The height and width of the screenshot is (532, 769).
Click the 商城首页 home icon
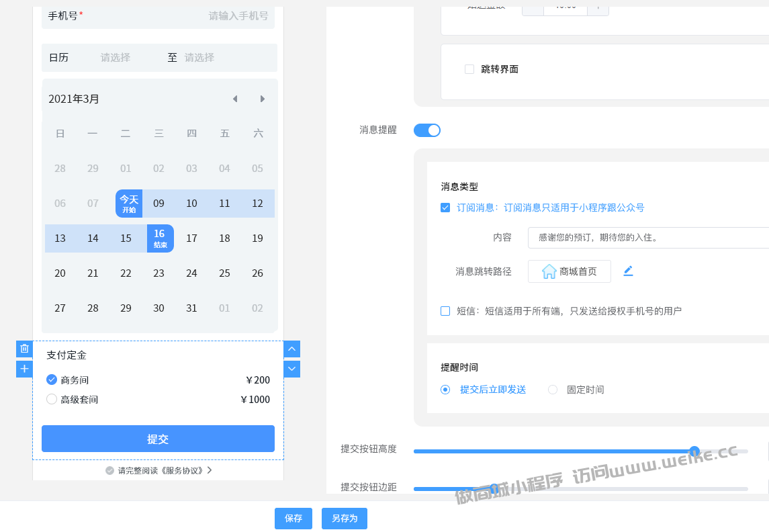tap(549, 271)
